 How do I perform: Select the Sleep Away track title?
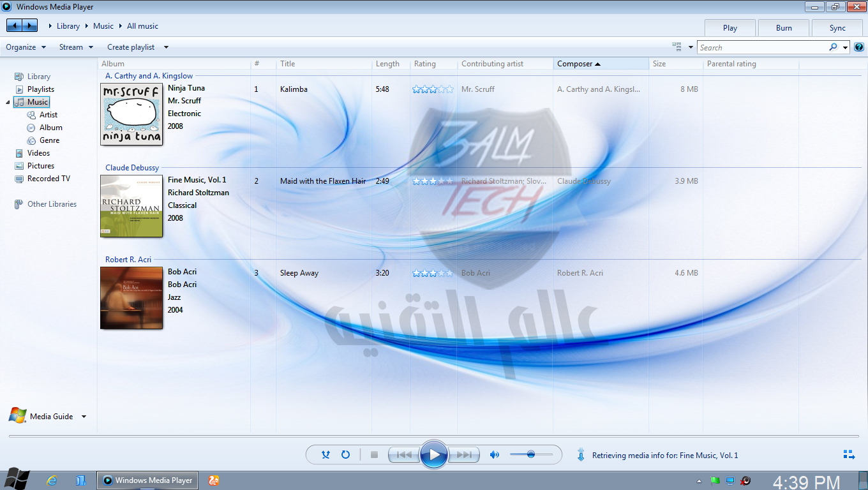point(299,273)
